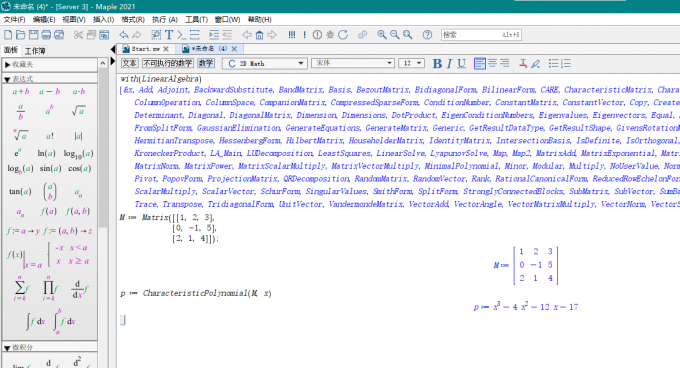This screenshot has width=680, height=368.
Task: Toggle italic formatting
Action: pyautogui.click(x=449, y=64)
